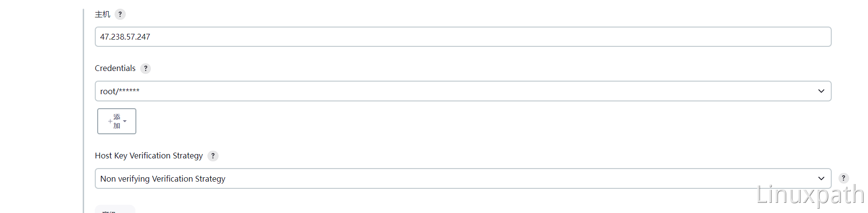Image resolution: width=868 pixels, height=213 pixels.
Task: Open the Credentials help question mark
Action: [146, 69]
